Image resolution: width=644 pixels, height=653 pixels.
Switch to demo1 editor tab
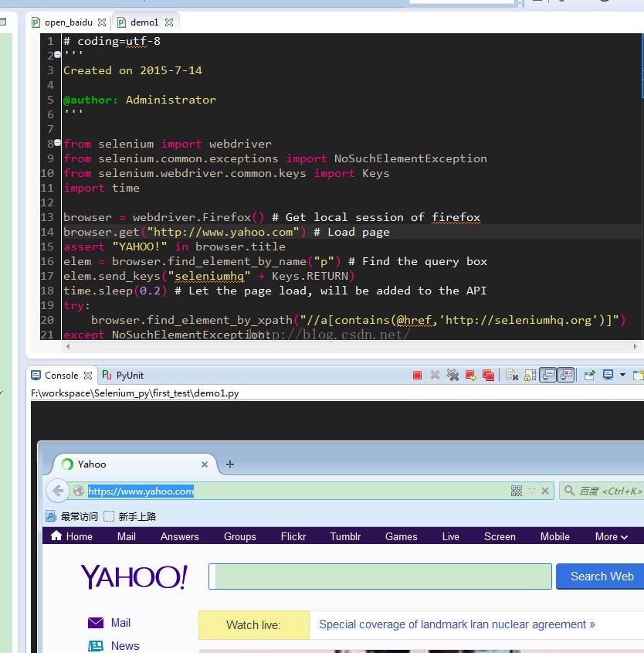[144, 22]
